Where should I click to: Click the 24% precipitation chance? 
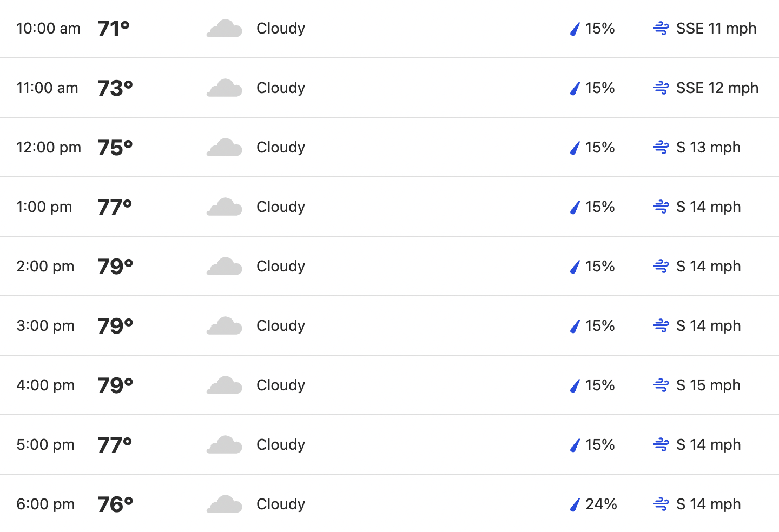click(x=601, y=504)
